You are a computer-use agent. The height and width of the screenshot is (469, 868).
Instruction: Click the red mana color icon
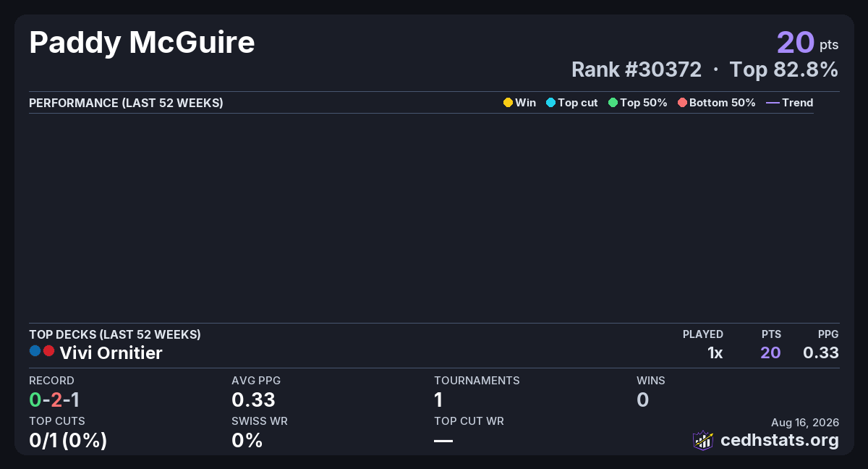[x=48, y=351]
